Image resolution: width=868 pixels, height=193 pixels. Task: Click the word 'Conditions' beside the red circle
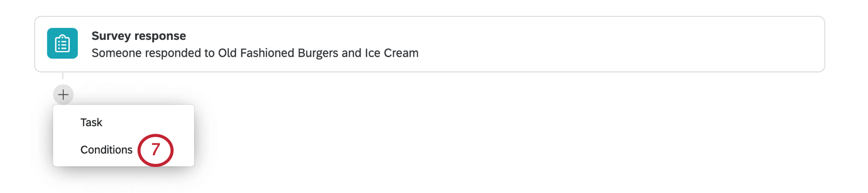click(106, 150)
